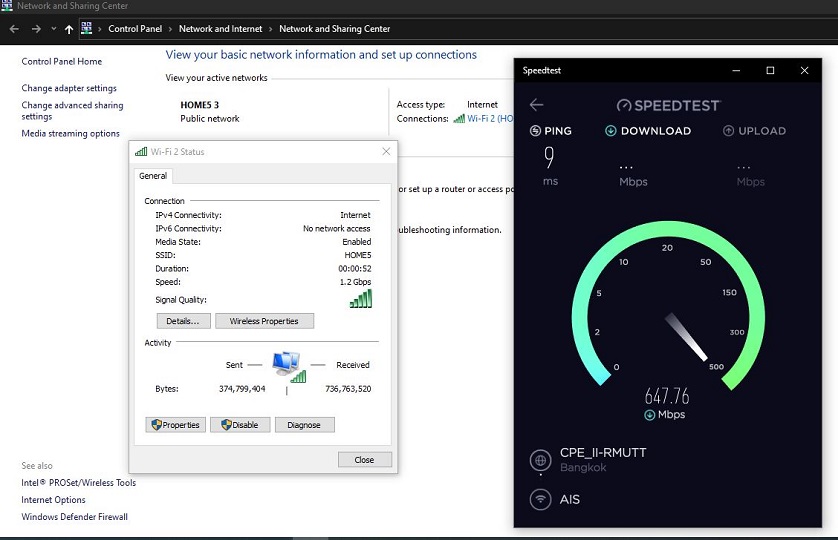Close the Speedtest window
The height and width of the screenshot is (540, 838).
[804, 71]
